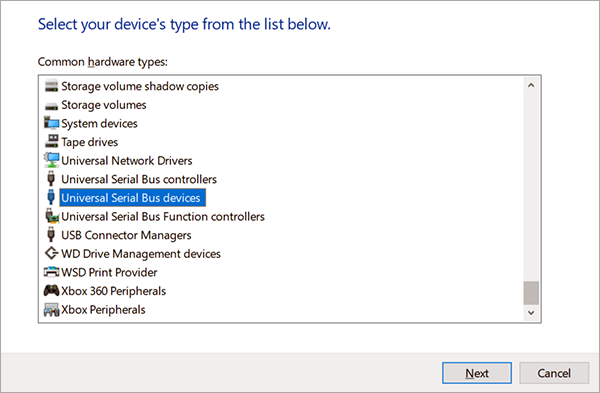Choose System devices hardware type
The height and width of the screenshot is (393, 600).
pos(99,124)
